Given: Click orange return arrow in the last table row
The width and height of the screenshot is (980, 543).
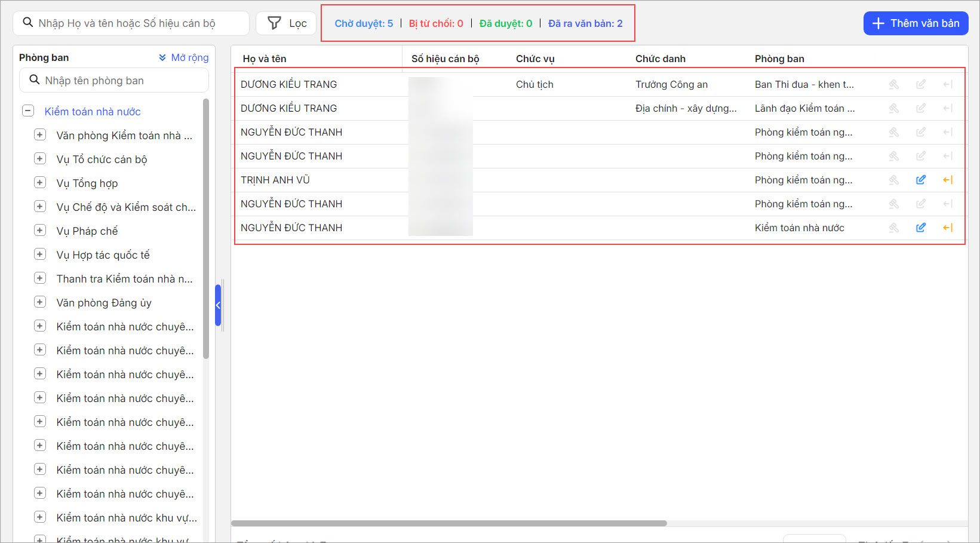Looking at the screenshot, I should tap(947, 228).
